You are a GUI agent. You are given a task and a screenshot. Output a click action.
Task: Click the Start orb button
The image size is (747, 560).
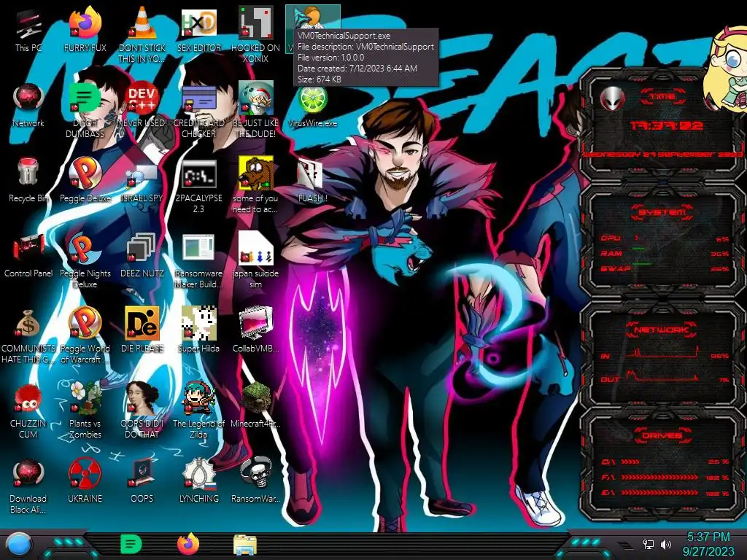[19, 545]
